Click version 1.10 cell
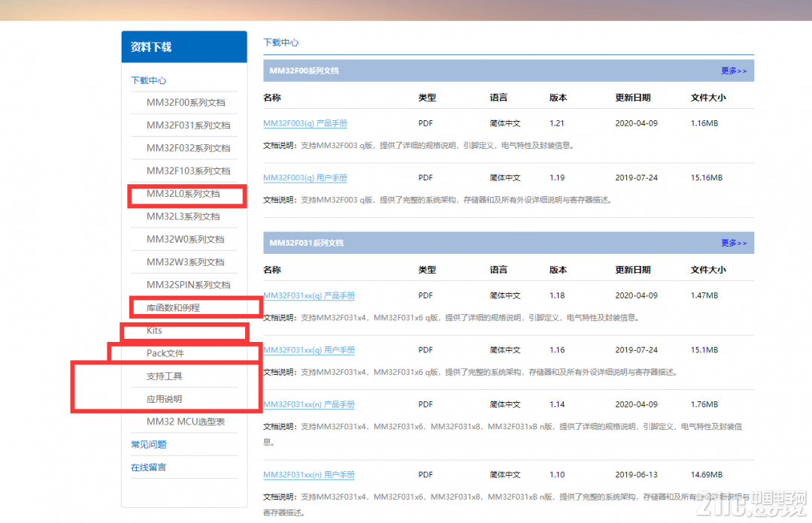Image resolution: width=812 pixels, height=523 pixels. tap(557, 475)
